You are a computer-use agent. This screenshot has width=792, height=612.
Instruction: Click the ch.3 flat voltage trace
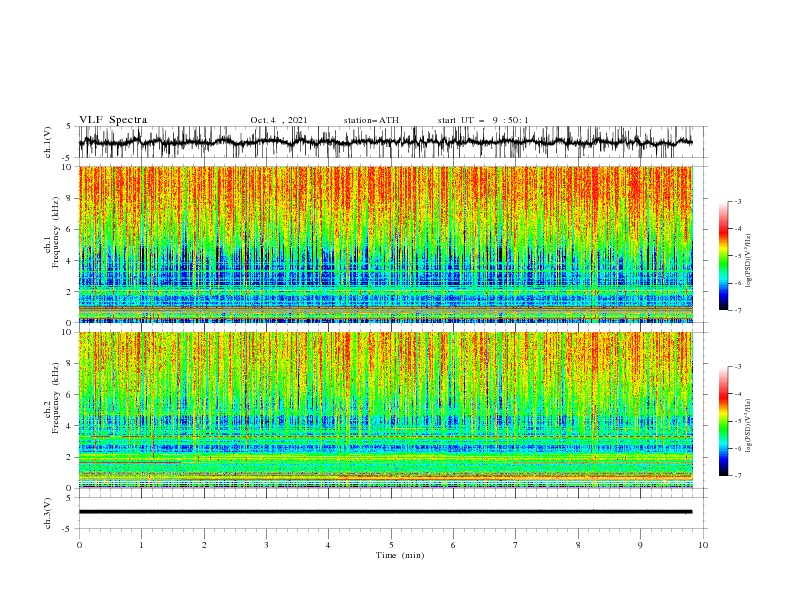(x=385, y=512)
